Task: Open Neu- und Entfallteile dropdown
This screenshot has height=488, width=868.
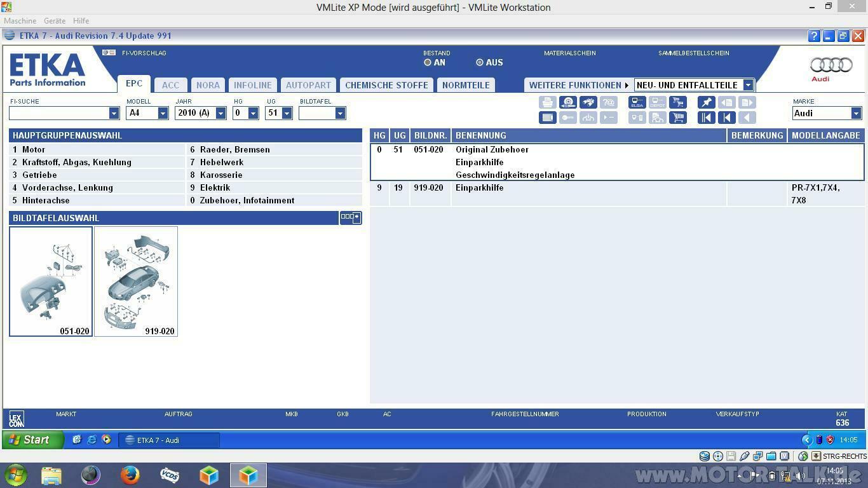Action: coord(748,85)
